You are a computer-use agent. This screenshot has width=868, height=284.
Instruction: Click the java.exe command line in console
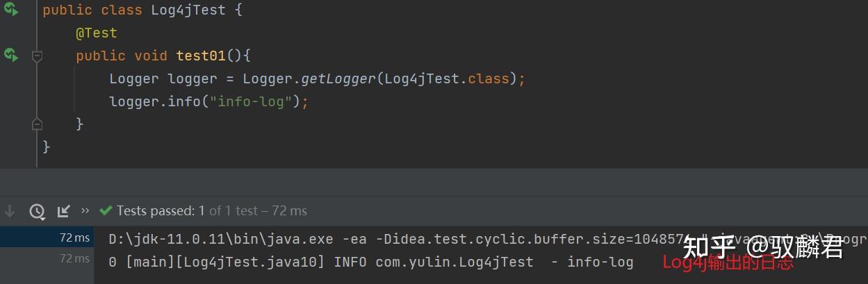488,239
